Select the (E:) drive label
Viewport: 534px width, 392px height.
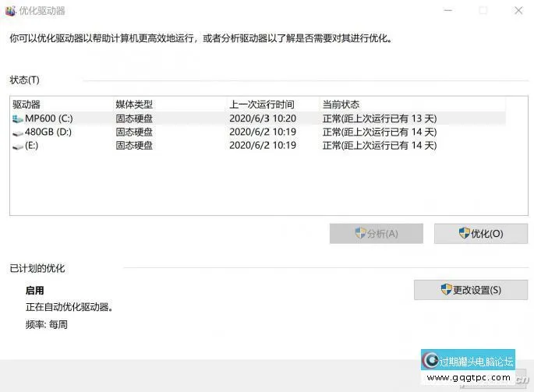(x=32, y=146)
